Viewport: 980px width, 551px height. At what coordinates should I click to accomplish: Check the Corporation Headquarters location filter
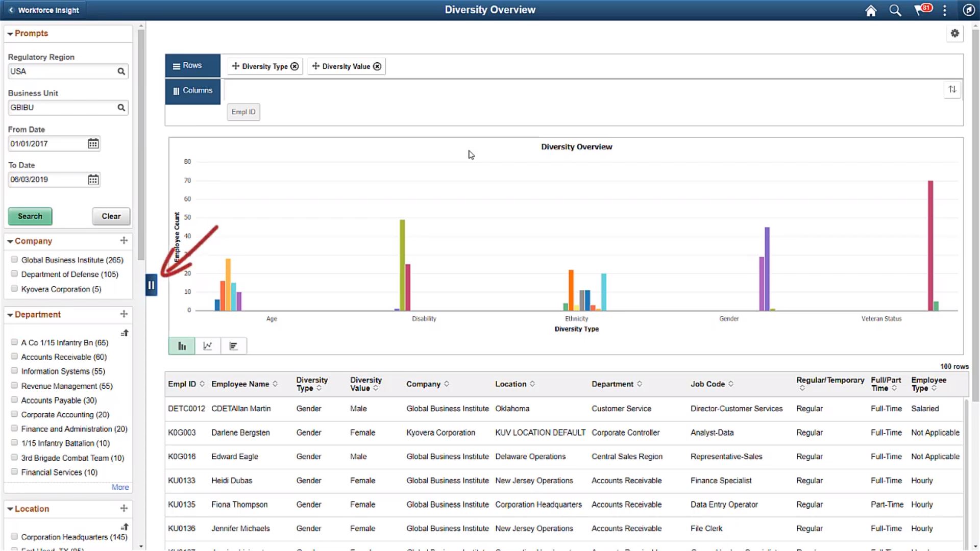14,536
